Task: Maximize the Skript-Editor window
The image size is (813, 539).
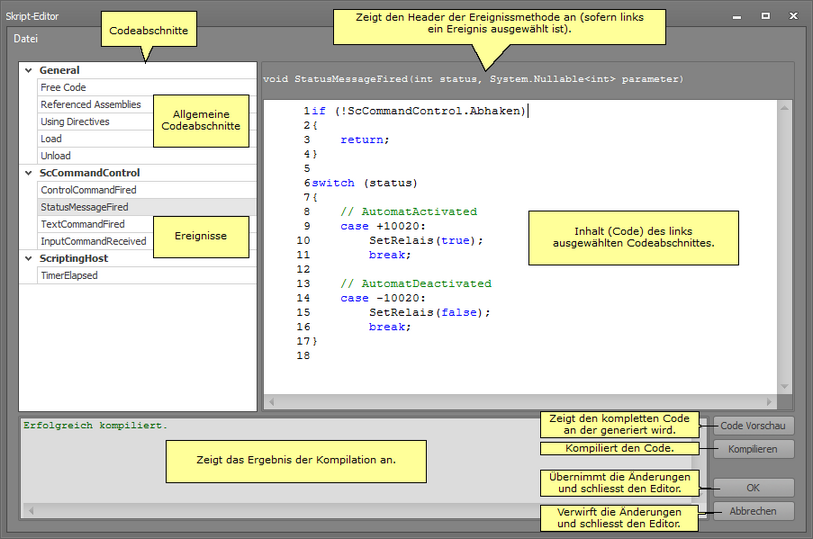Action: [765, 16]
